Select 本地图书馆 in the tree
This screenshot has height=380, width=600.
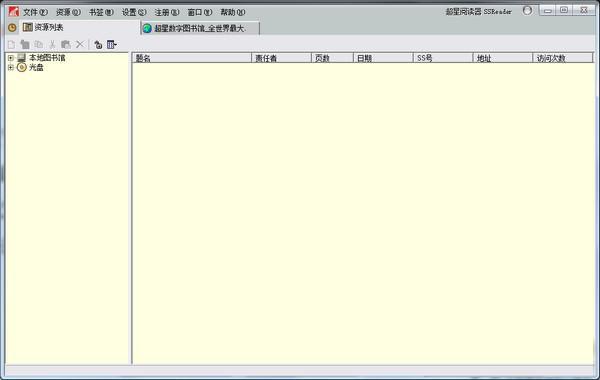[x=47, y=58]
